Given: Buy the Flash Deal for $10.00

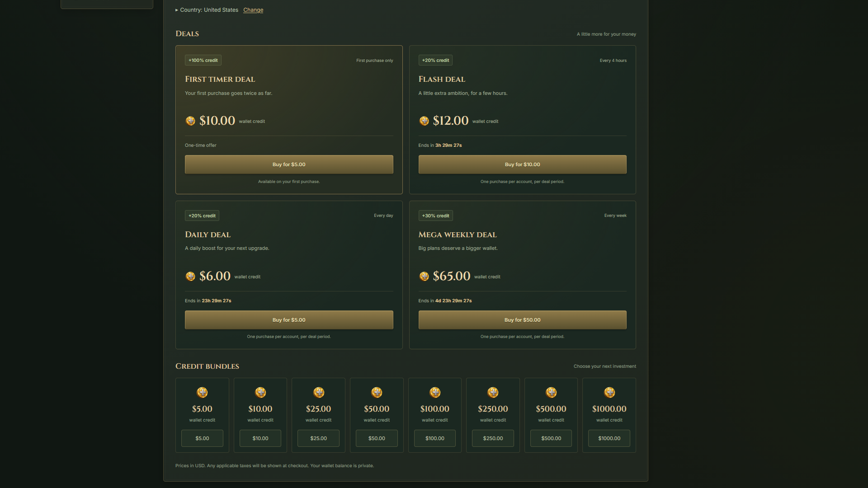Looking at the screenshot, I should coord(522,164).
